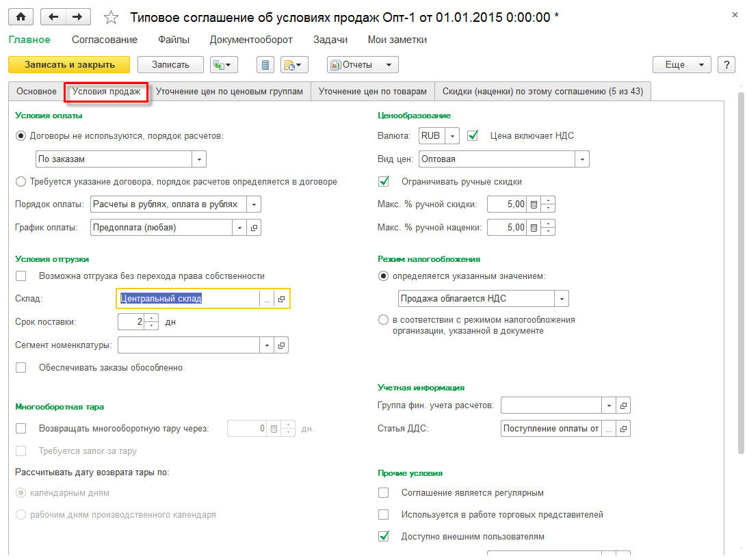Click the Home icon button
Image resolution: width=747 pixels, height=560 pixels.
tap(20, 16)
